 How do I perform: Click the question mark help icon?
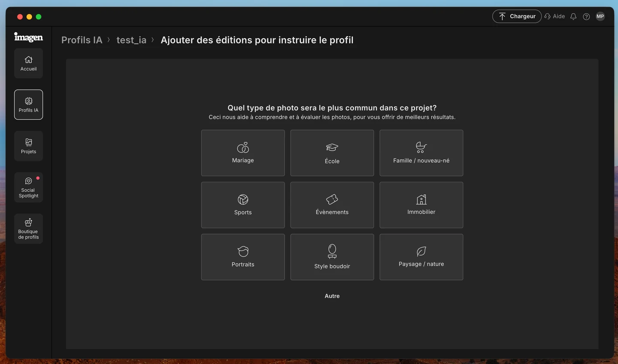coord(586,16)
